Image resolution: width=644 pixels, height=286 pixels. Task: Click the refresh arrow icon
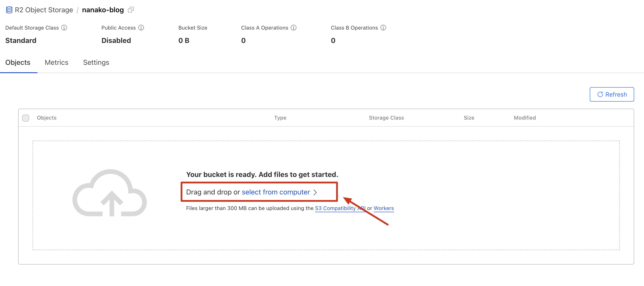click(x=600, y=94)
